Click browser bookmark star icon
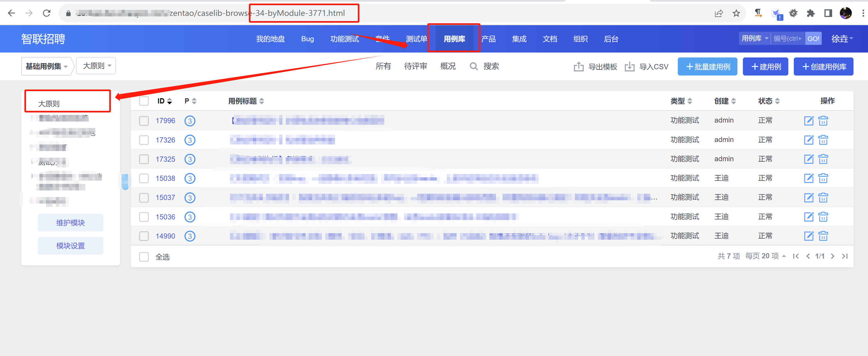Screen dimensions: 868x356 click(736, 13)
